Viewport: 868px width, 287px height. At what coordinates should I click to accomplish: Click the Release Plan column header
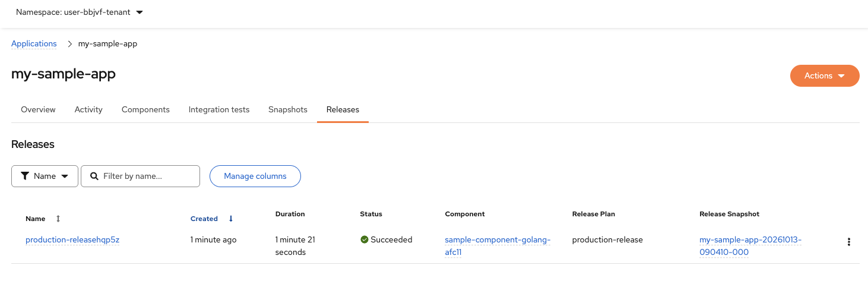(x=594, y=214)
